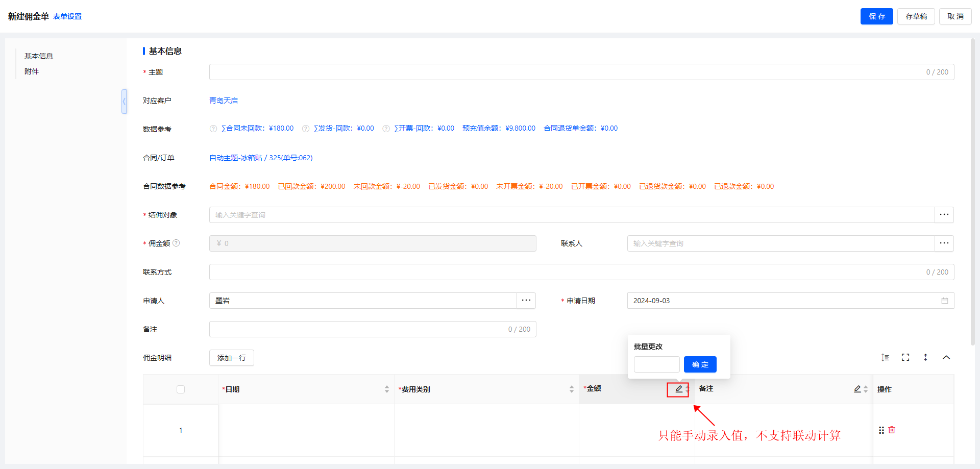Click the batch edit pencil in 金额 column
The width and height of the screenshot is (980, 469).
[678, 389]
